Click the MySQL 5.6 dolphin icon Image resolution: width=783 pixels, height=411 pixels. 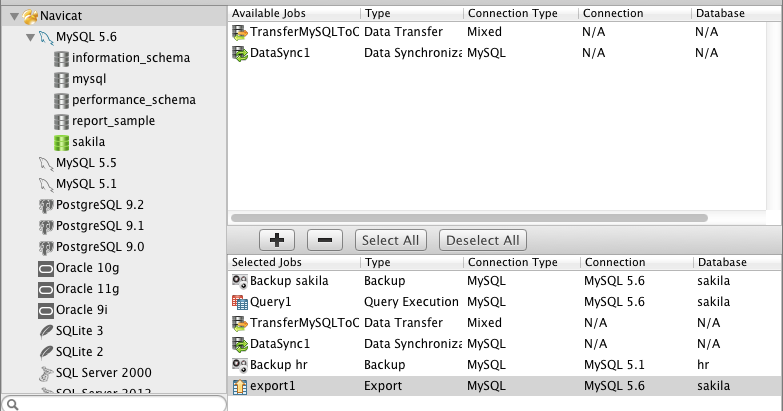[46, 37]
